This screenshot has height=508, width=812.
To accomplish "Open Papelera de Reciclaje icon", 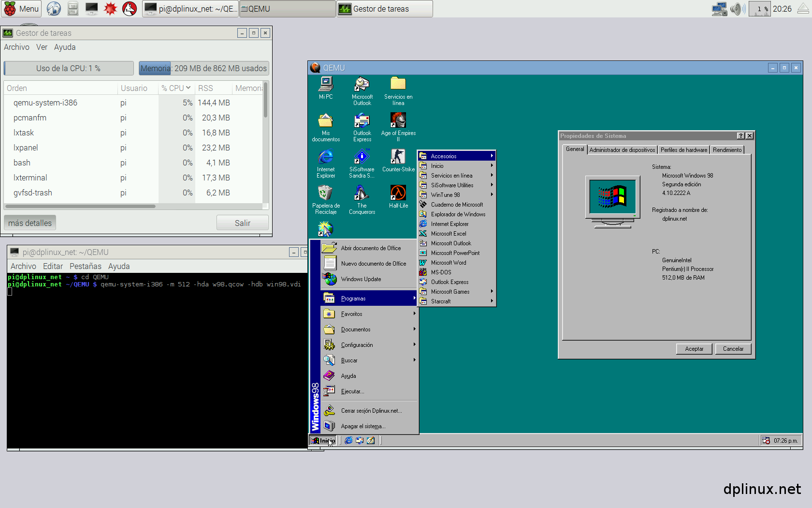I will [326, 200].
